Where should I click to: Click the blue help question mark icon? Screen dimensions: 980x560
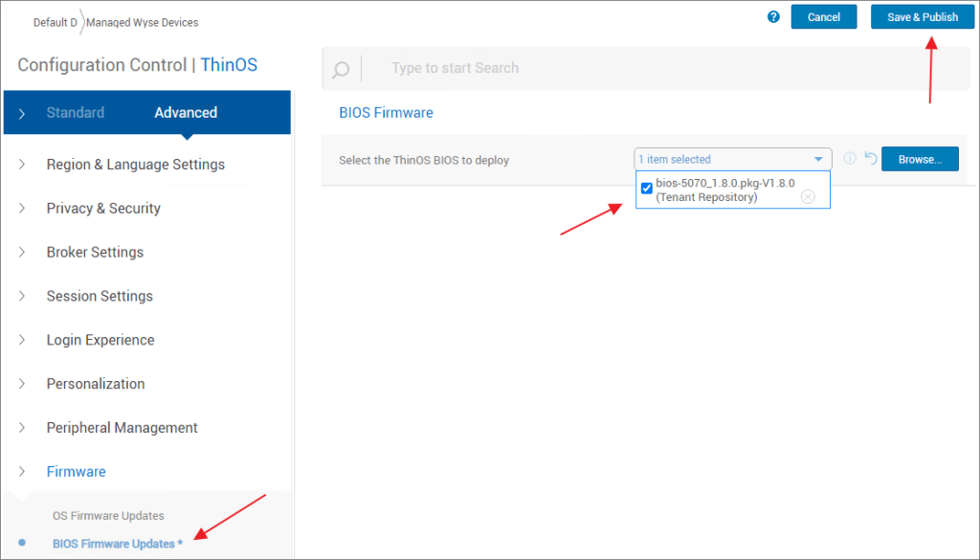point(773,16)
